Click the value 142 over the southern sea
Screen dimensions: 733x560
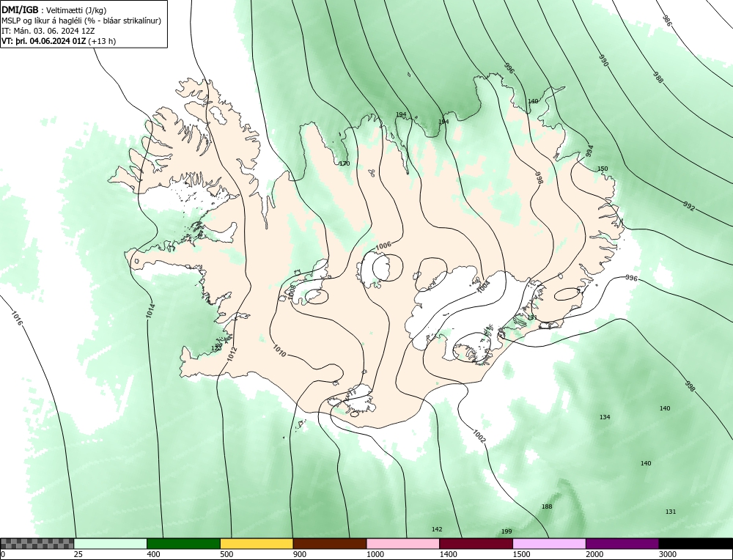[x=437, y=529]
